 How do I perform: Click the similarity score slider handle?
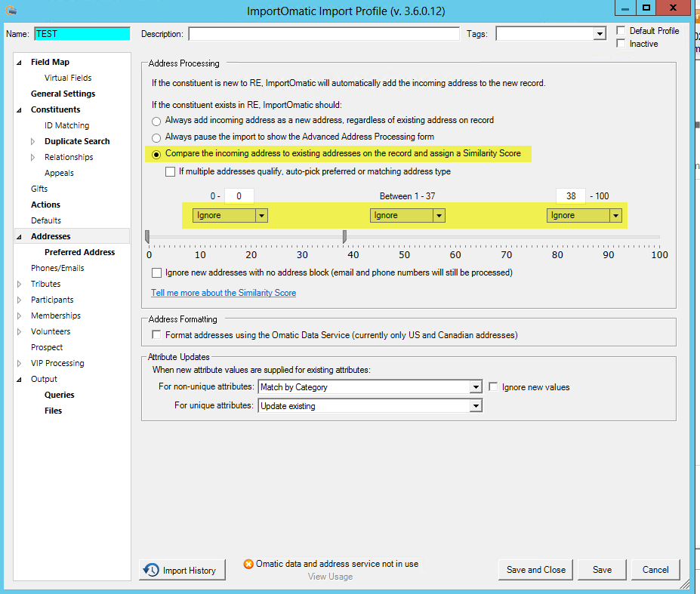click(x=344, y=236)
